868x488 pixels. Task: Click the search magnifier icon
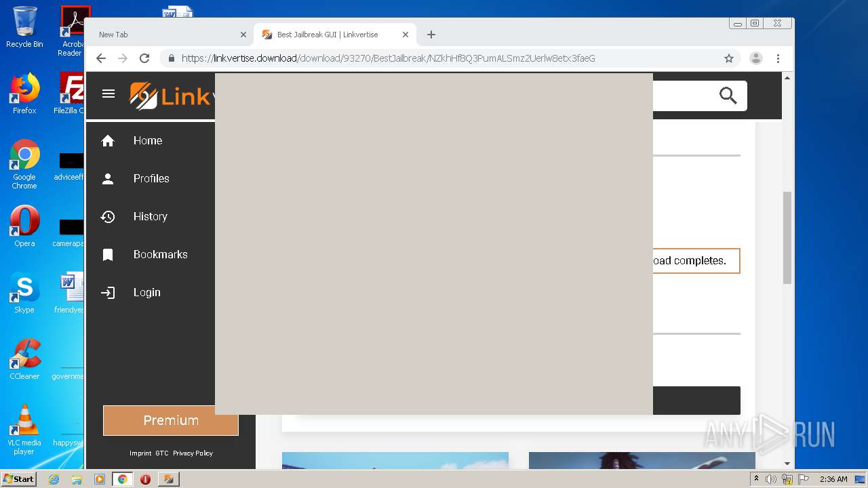[728, 96]
